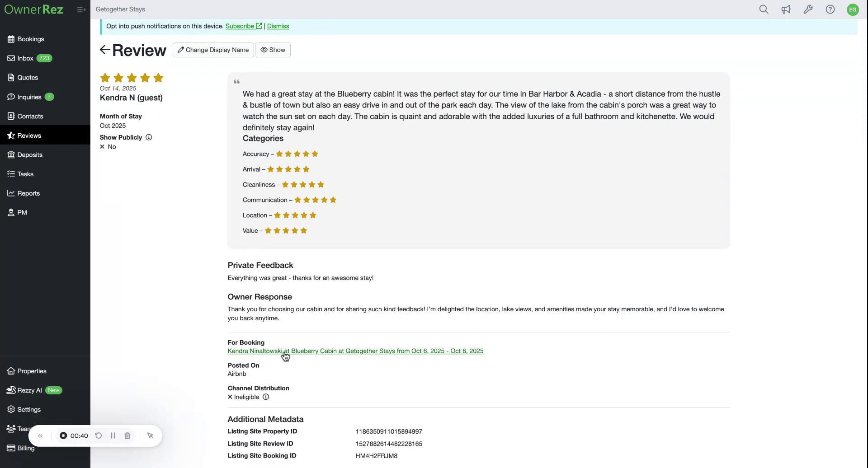This screenshot has height=468, width=868.
Task: Go to Bookings in sidebar
Action: [x=30, y=39]
